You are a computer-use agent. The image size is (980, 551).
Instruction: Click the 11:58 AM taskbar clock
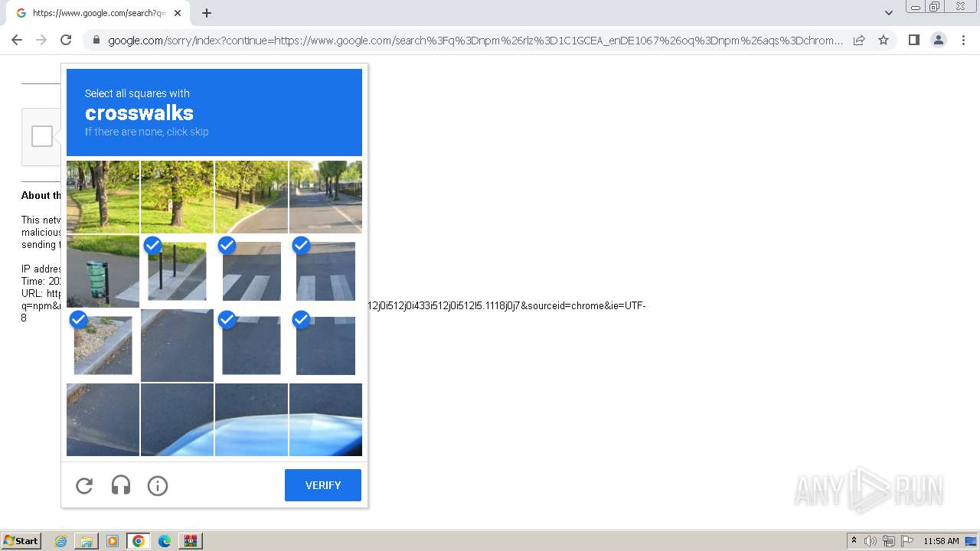click(x=941, y=541)
